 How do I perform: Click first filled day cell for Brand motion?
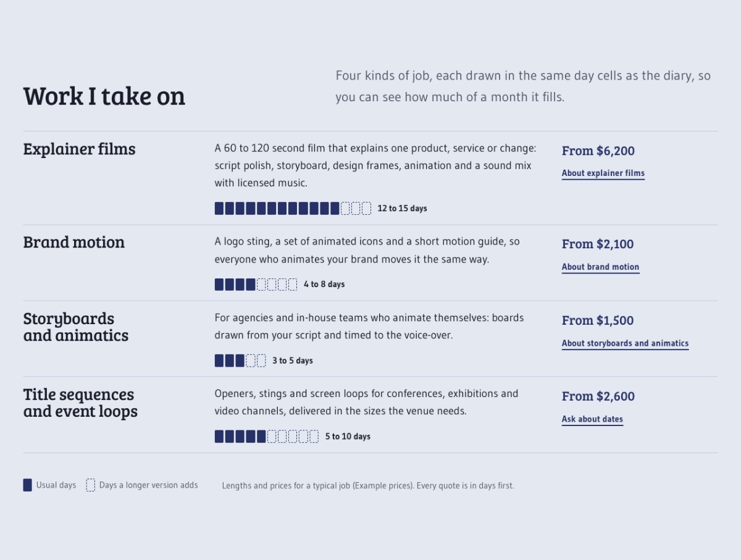(x=219, y=285)
